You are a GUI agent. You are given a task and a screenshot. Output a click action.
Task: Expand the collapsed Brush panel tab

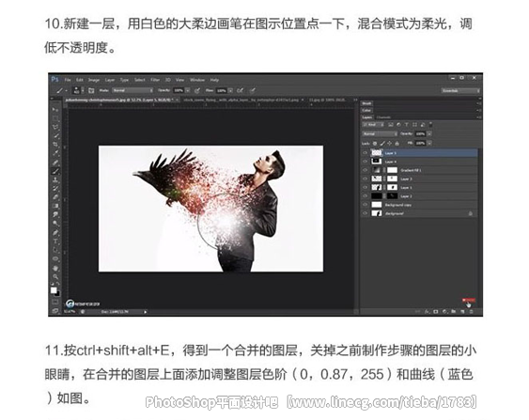(366, 103)
